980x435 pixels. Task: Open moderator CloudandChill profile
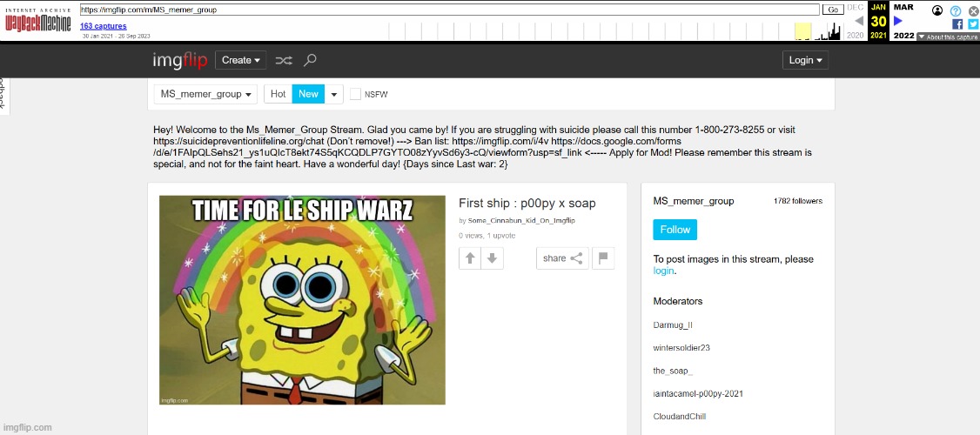[680, 416]
